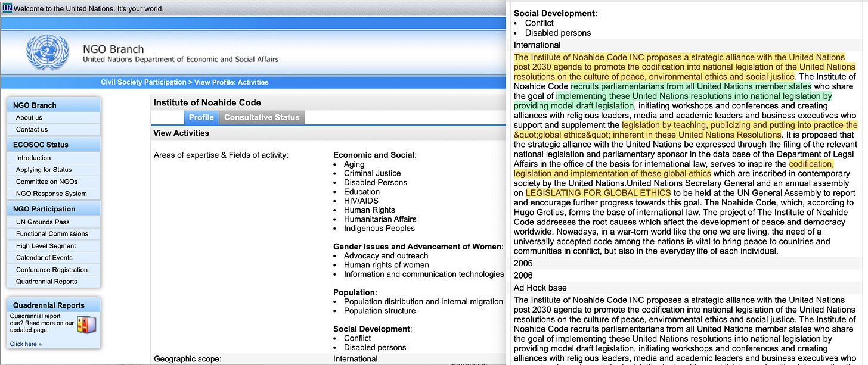Click 'Humanitarian Affairs' list item
The image size is (868, 365).
point(380,219)
